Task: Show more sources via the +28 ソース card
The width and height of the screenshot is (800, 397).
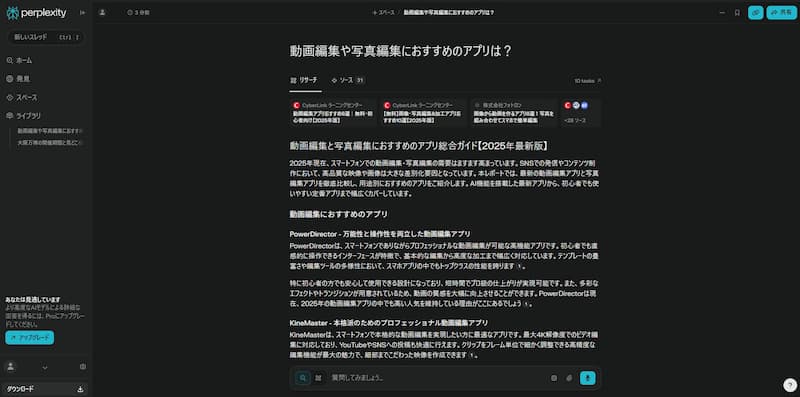Action: pos(581,113)
